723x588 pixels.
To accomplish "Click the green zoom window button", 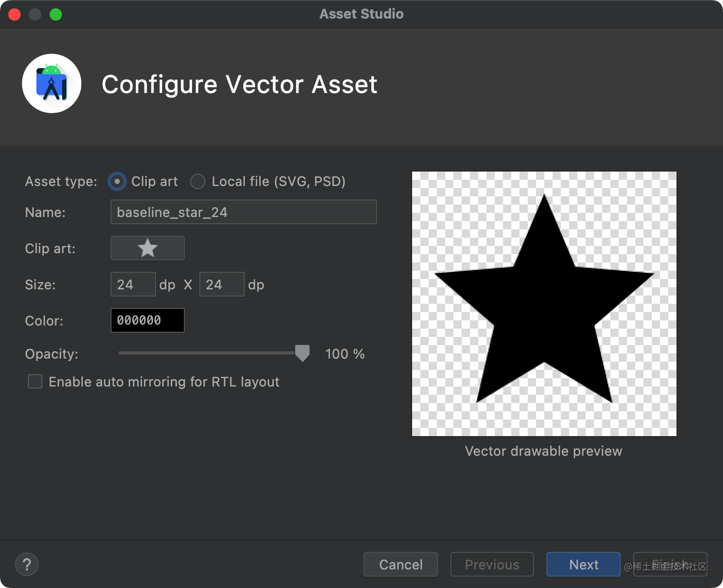I will tap(56, 14).
